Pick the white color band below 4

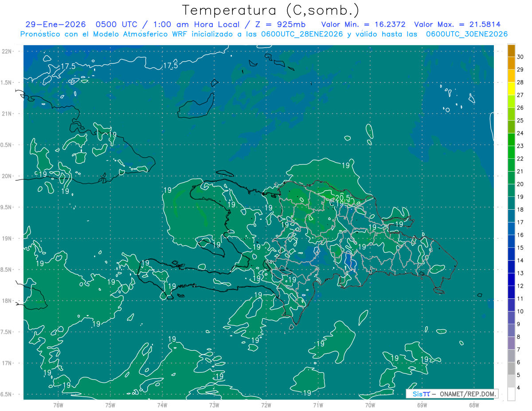click(511, 394)
